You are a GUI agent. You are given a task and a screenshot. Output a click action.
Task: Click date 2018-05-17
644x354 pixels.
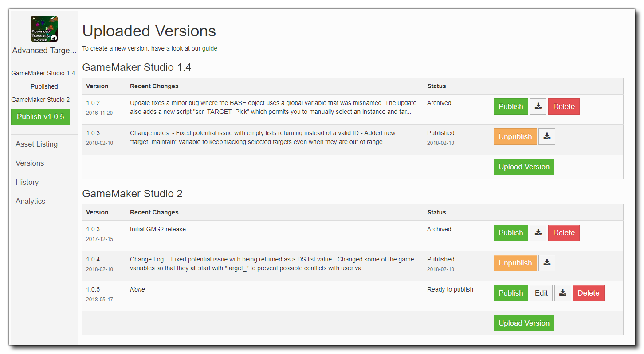(99, 299)
